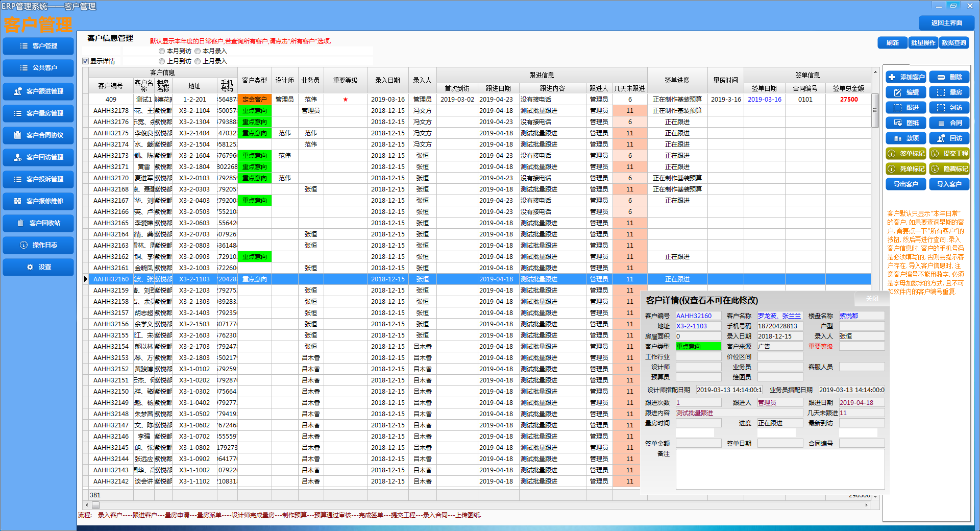Open 客户管理 in the sidebar
Image resolution: width=980 pixels, height=531 pixels.
pyautogui.click(x=38, y=46)
